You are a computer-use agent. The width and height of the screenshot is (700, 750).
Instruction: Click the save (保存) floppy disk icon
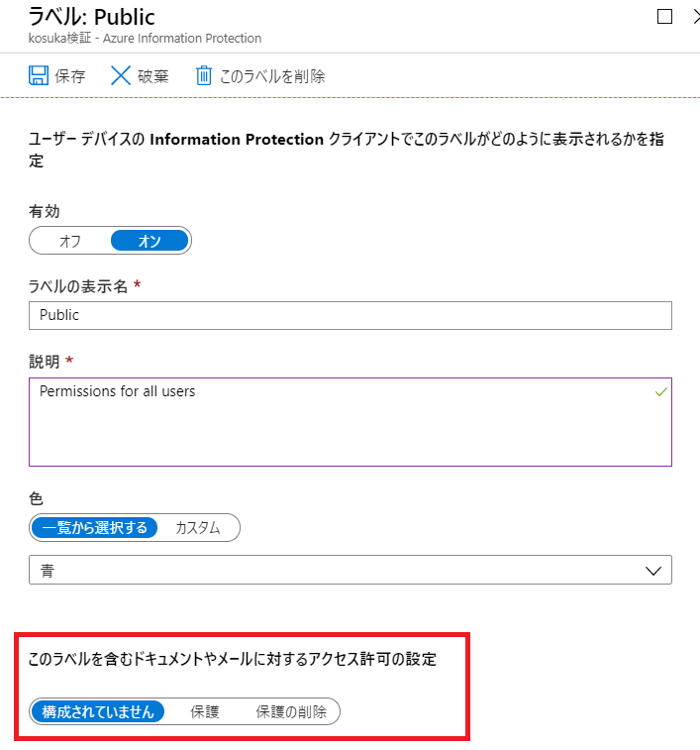pyautogui.click(x=39, y=75)
